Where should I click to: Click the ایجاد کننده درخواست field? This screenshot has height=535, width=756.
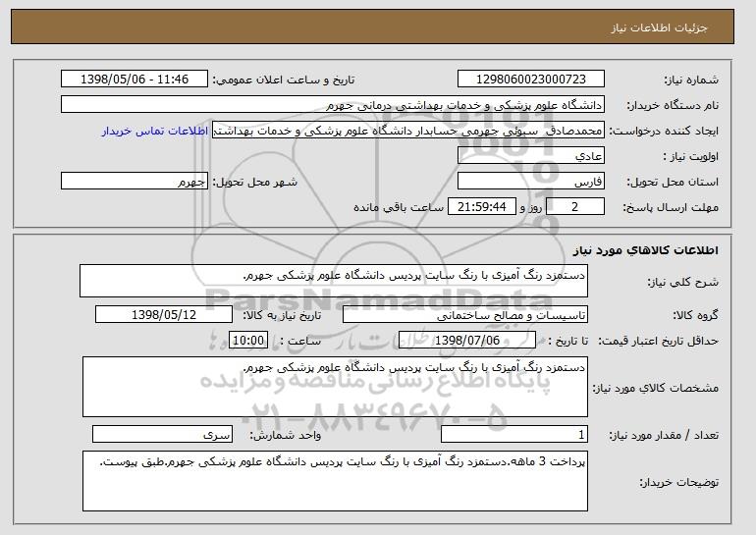pyautogui.click(x=408, y=131)
